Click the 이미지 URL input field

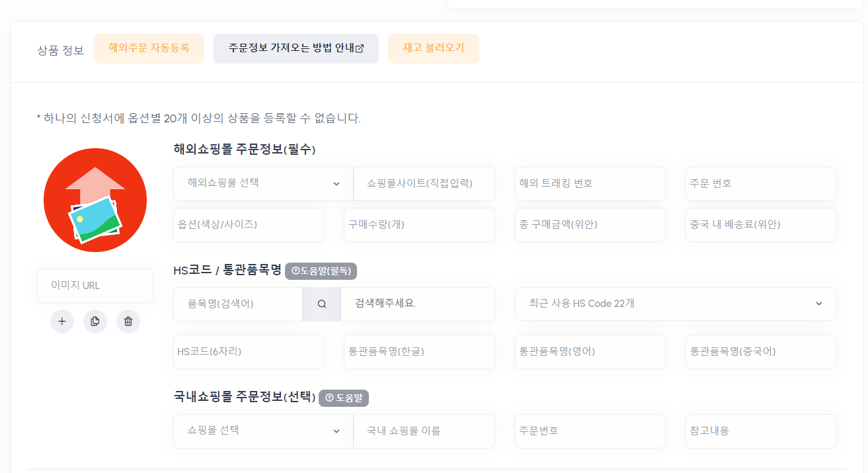95,286
